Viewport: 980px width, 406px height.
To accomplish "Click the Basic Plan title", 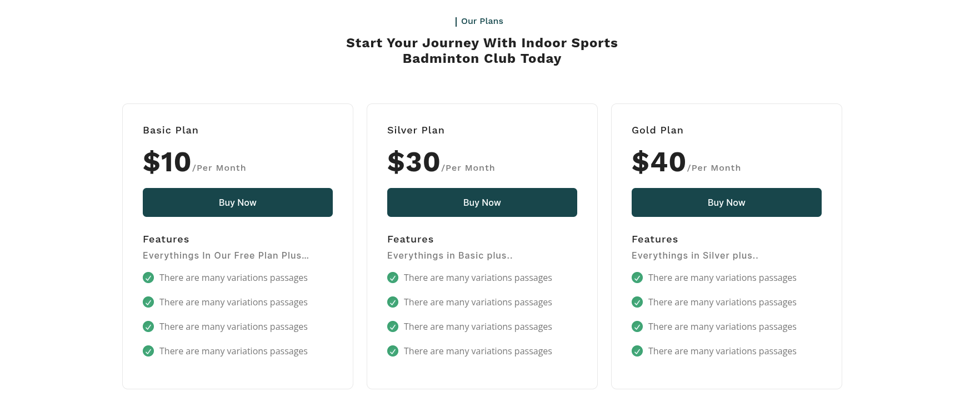I will click(x=171, y=130).
